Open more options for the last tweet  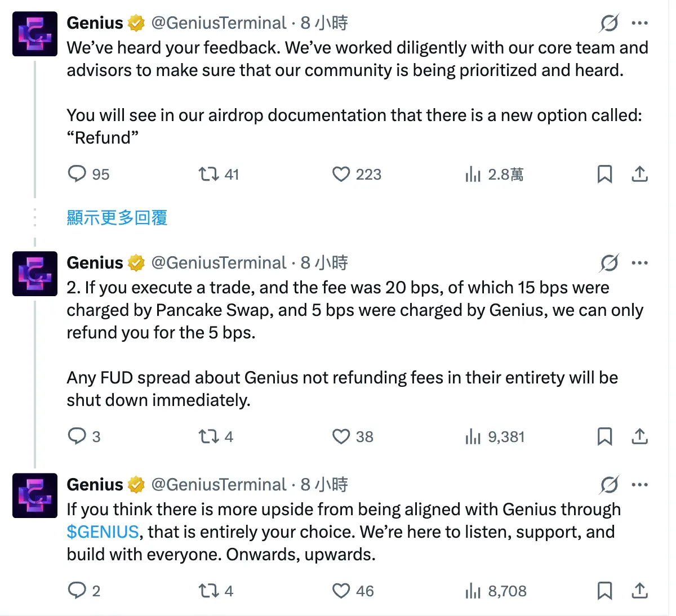point(641,485)
